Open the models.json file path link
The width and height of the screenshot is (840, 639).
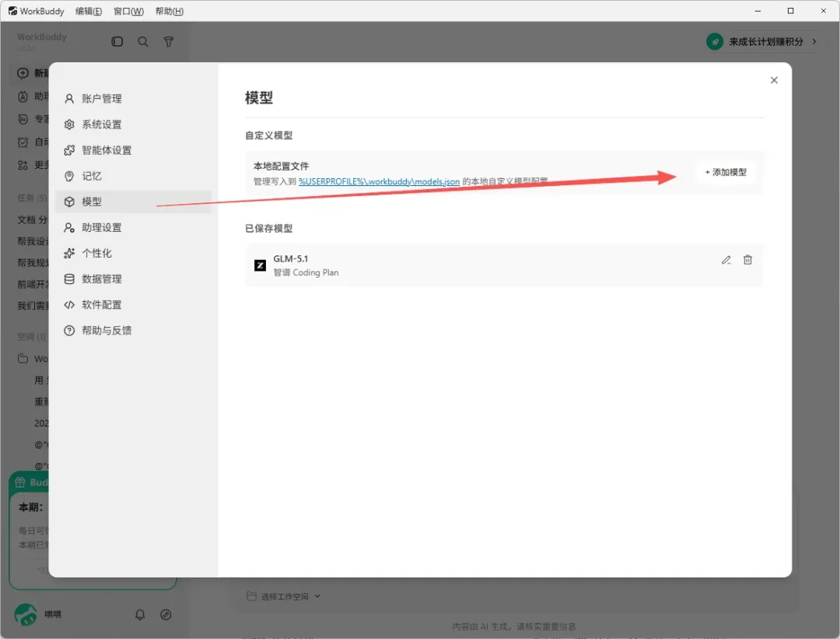point(379,181)
